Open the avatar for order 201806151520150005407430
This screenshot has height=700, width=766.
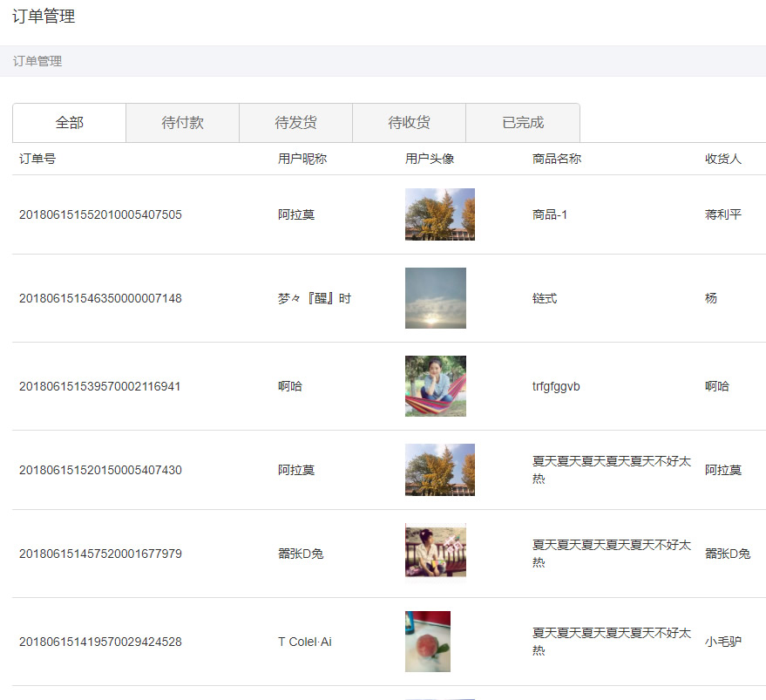[440, 470]
